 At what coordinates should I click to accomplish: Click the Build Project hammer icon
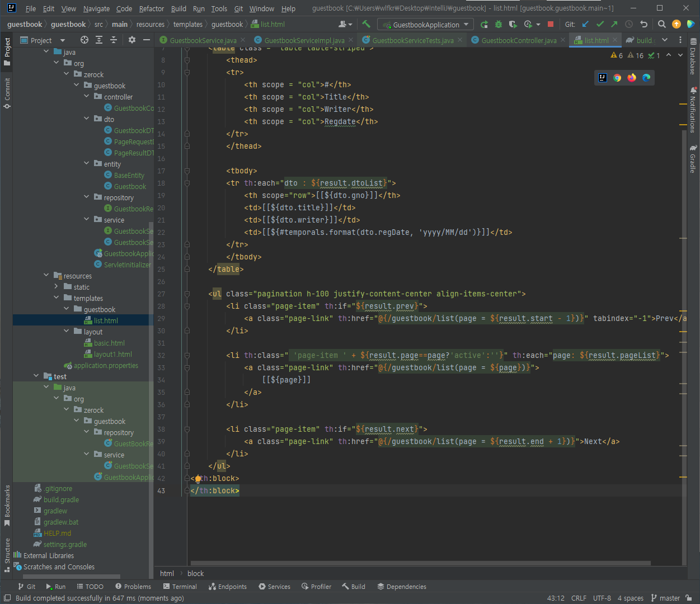[367, 24]
